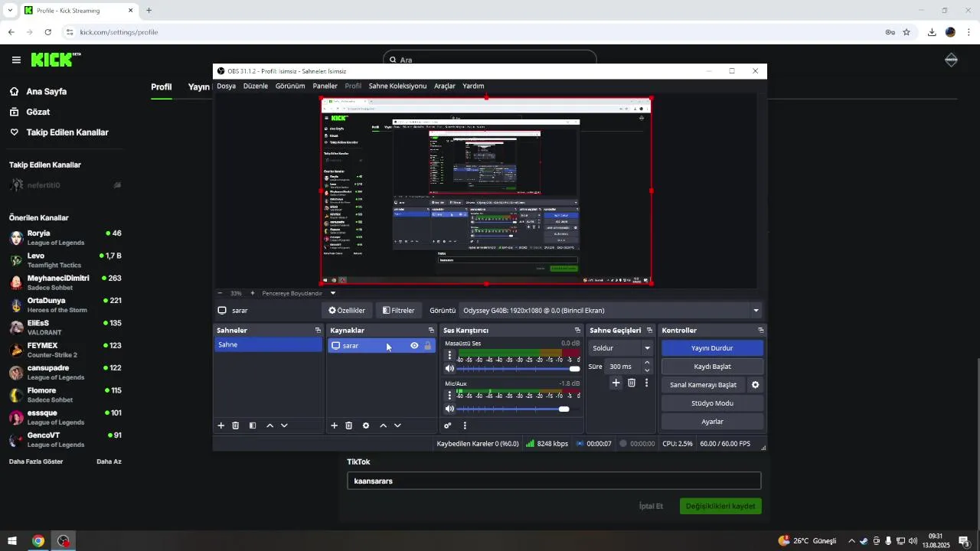Image resolution: width=980 pixels, height=551 pixels.
Task: Add a new scene with the plus icon
Action: 221,425
